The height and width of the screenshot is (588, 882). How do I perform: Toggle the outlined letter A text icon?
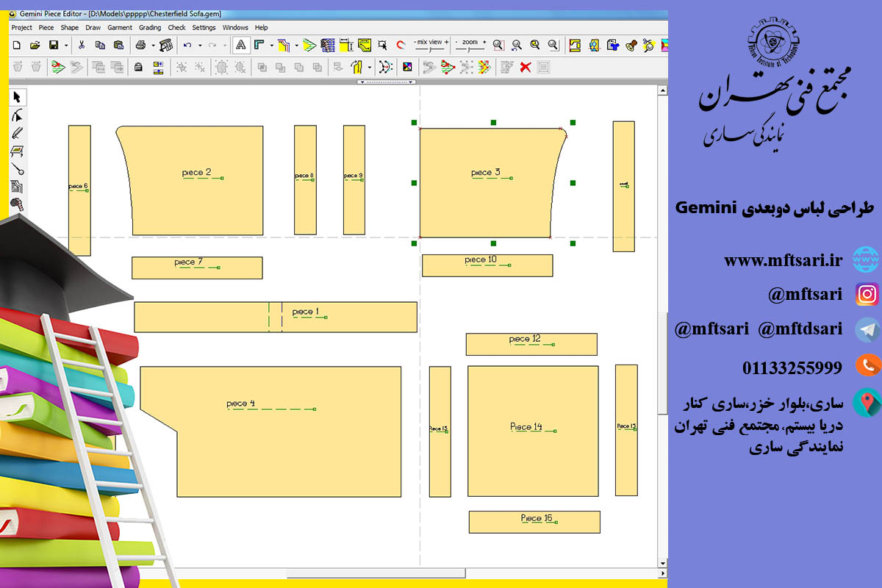pos(240,45)
